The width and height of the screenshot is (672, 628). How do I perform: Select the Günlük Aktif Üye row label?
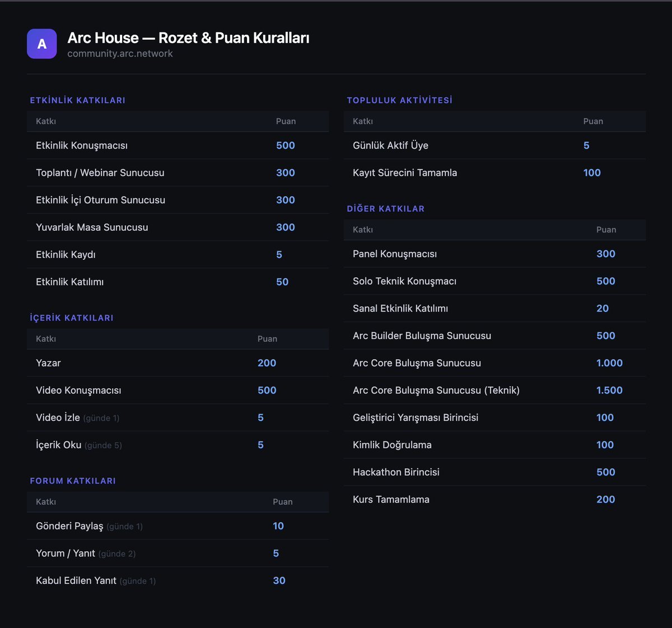point(390,146)
